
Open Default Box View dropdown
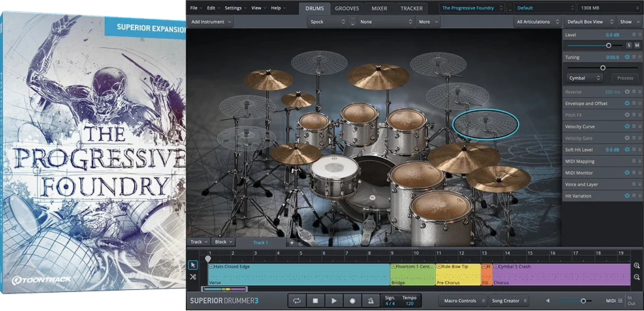pyautogui.click(x=590, y=22)
